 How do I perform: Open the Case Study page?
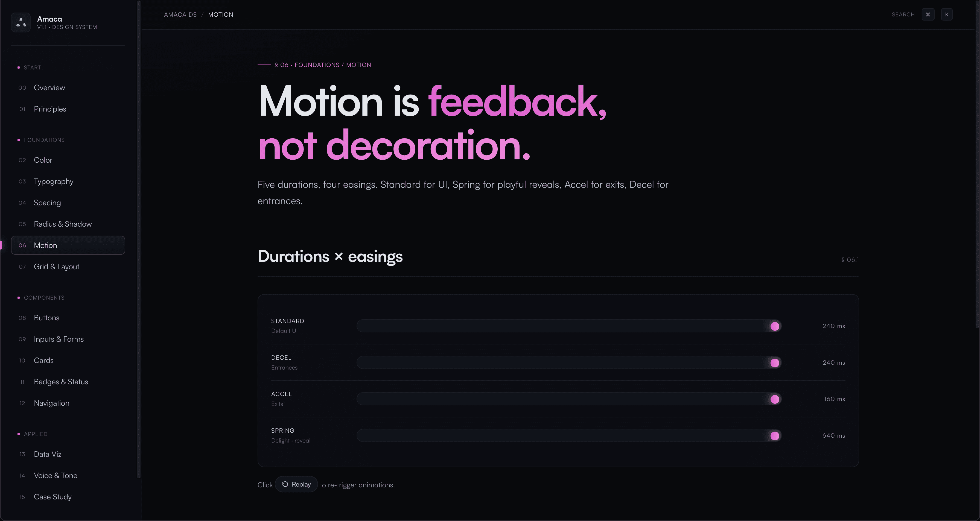[52, 497]
